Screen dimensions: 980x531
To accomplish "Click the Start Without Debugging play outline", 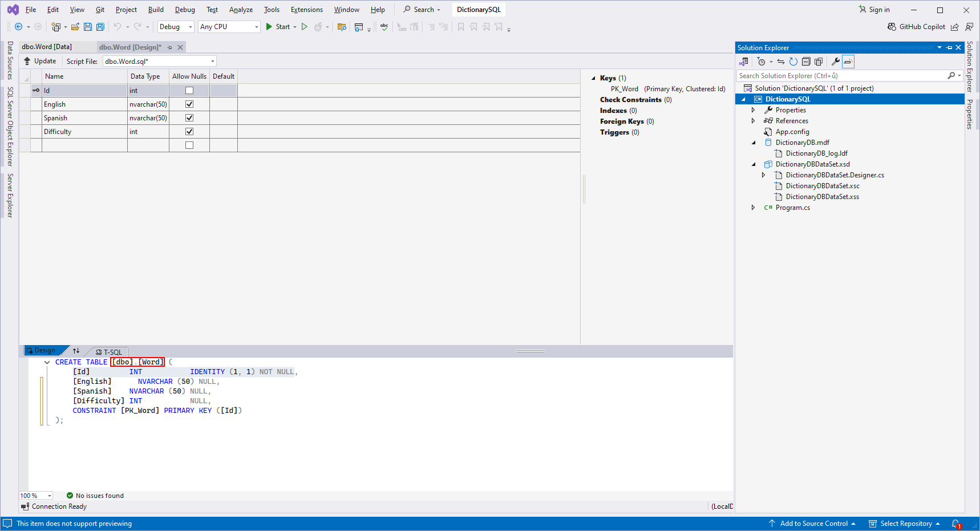I will pyautogui.click(x=305, y=27).
